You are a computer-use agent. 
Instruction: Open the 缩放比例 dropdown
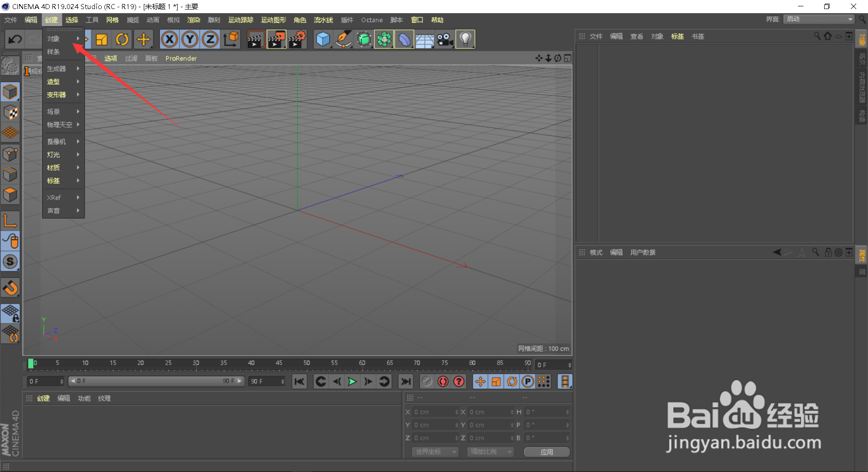pyautogui.click(x=490, y=452)
